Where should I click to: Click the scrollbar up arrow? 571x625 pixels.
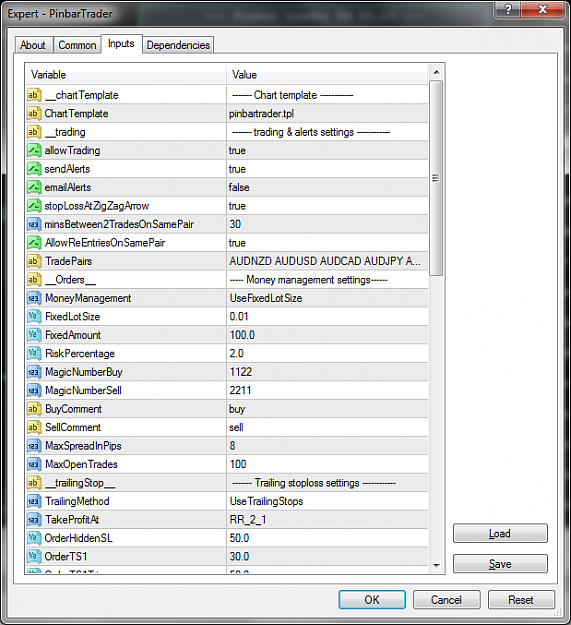[x=436, y=72]
